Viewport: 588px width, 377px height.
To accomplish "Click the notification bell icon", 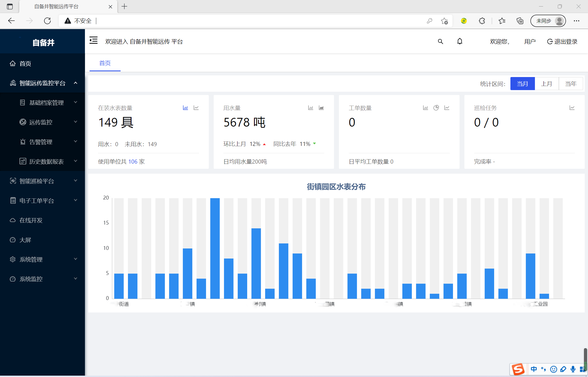I will (x=460, y=41).
